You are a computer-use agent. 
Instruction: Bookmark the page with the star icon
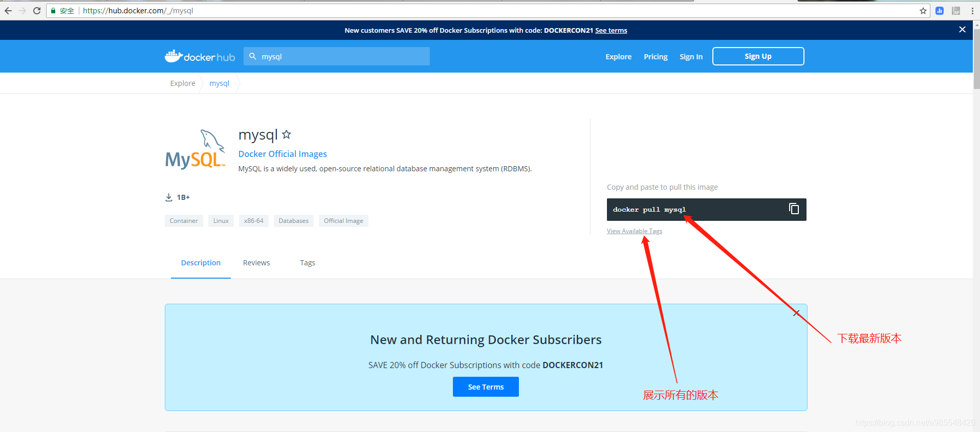coord(923,11)
